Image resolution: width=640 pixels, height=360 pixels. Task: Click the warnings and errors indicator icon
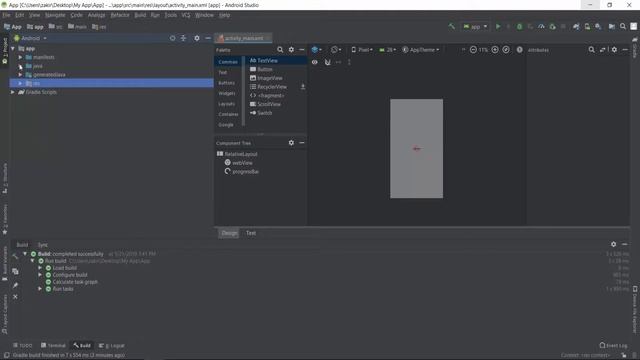(x=519, y=50)
